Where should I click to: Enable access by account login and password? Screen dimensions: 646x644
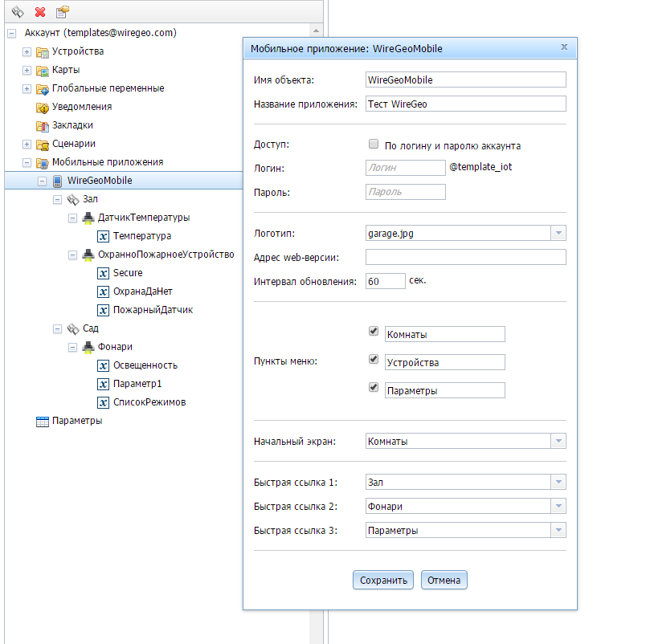[x=374, y=144]
